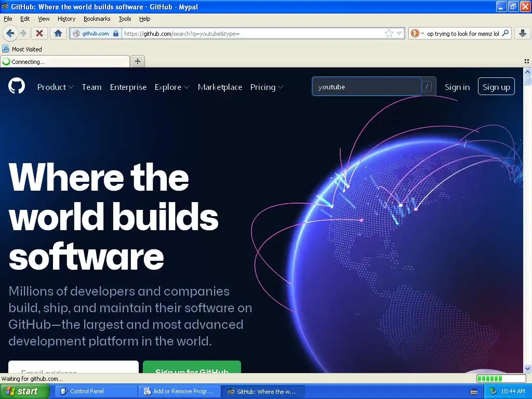Click the github.com site identity label

coord(96,33)
